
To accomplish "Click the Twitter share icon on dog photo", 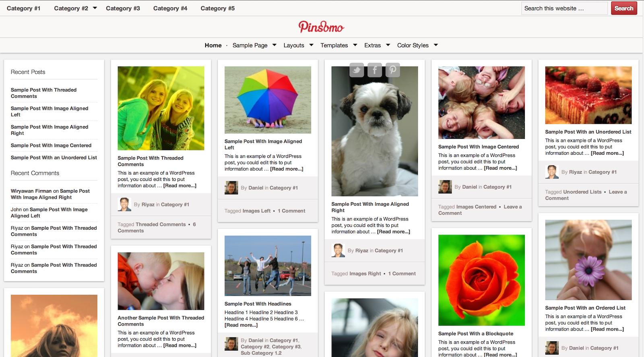I will point(357,70).
